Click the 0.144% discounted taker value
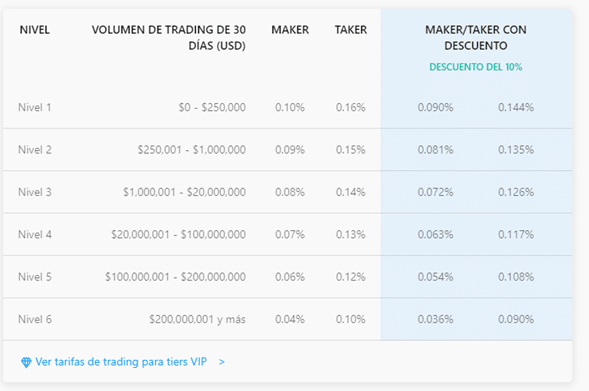589x391 pixels. [516, 107]
